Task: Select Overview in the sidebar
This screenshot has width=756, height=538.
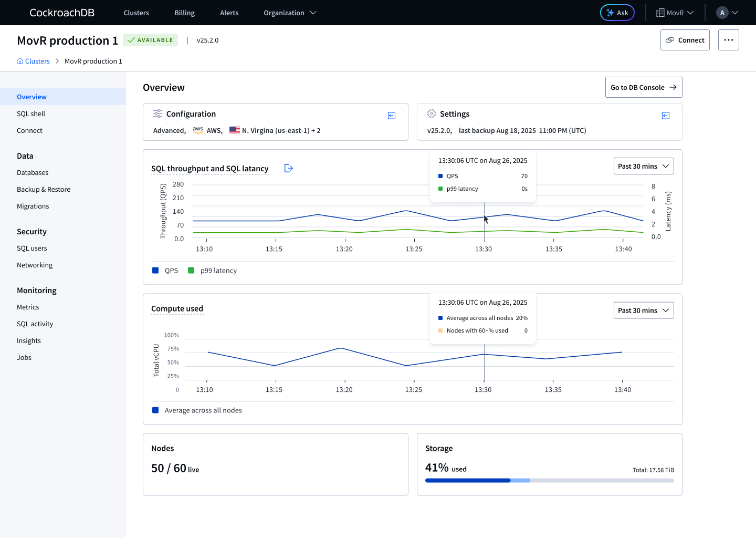Action: (x=63, y=97)
